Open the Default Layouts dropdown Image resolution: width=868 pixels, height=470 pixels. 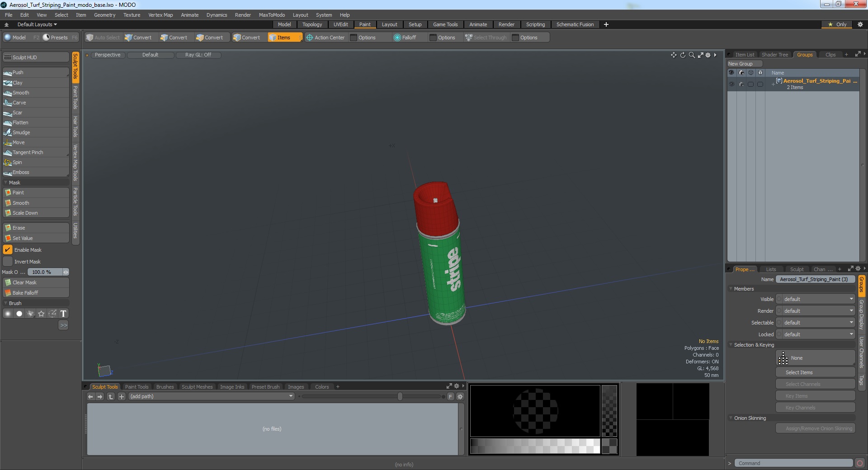[37, 24]
